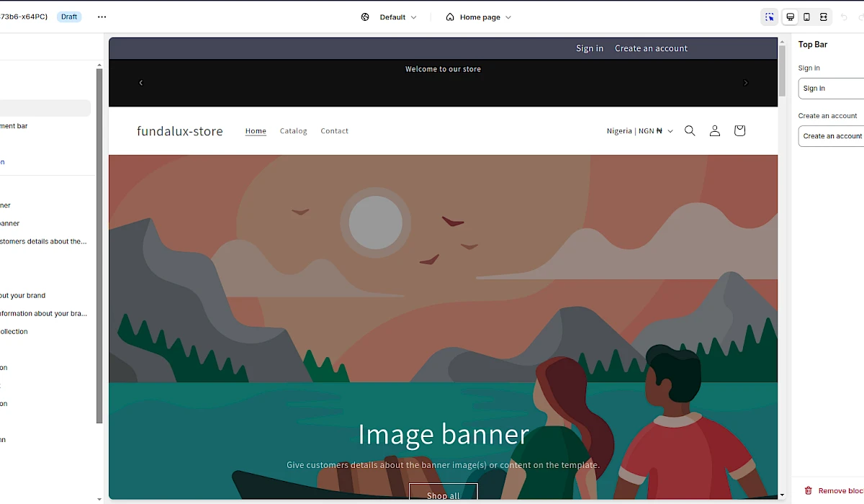The height and width of the screenshot is (504, 864).
Task: Click the Shop all banner button
Action: click(443, 495)
